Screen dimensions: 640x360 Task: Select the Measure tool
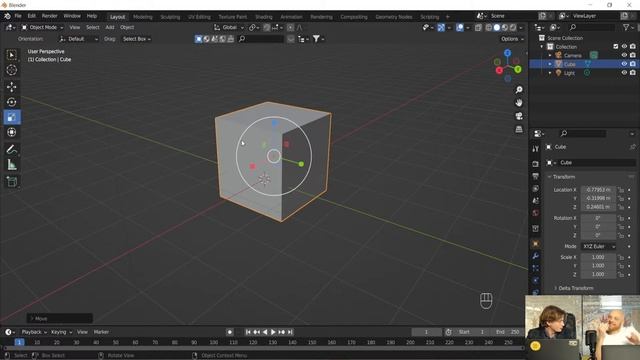coord(12,165)
